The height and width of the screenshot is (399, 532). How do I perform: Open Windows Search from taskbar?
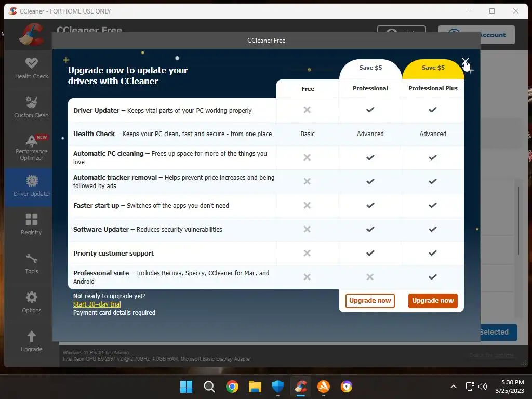point(209,387)
